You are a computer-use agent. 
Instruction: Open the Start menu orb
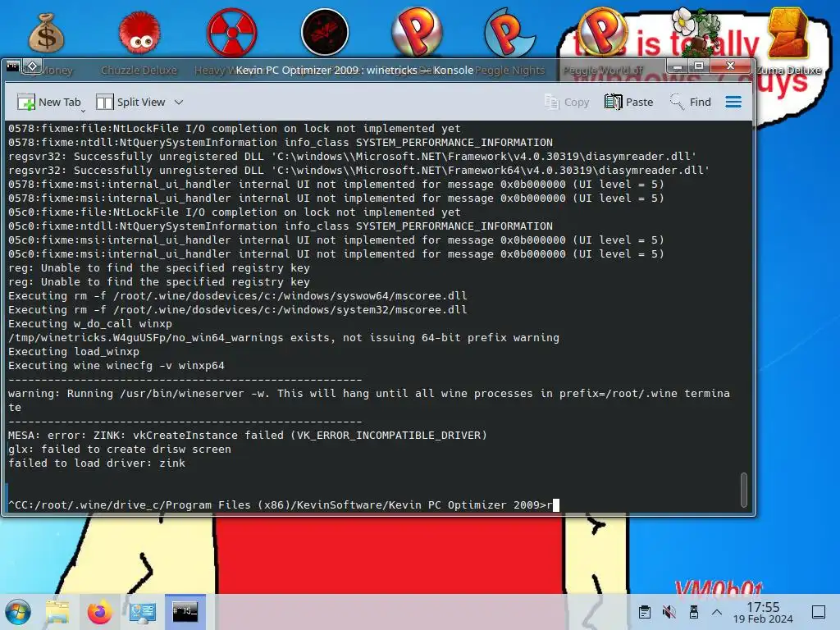(18, 612)
